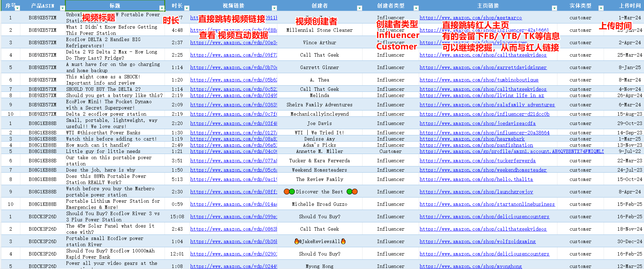This screenshot has width=644, height=269.
Task: Click the upload date "2-Apr-24"
Action: pyautogui.click(x=630, y=42)
